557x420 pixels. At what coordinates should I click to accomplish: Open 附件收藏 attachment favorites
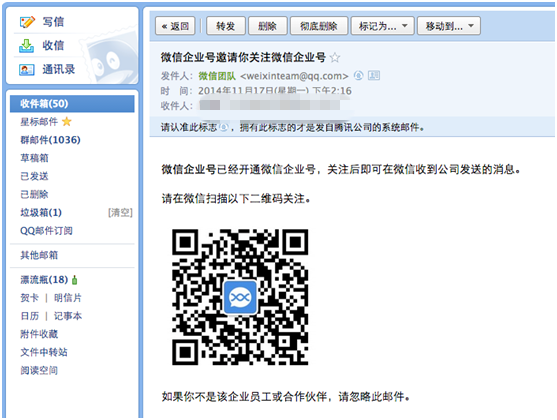(x=39, y=334)
